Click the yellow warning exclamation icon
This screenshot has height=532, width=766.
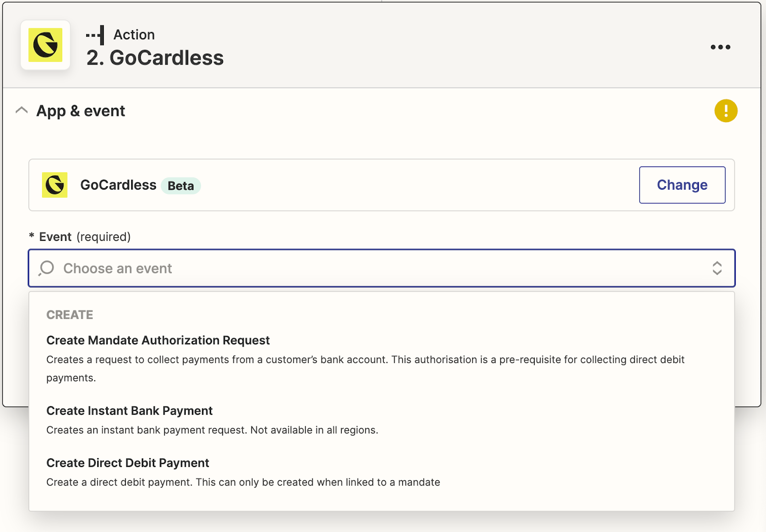click(x=726, y=111)
